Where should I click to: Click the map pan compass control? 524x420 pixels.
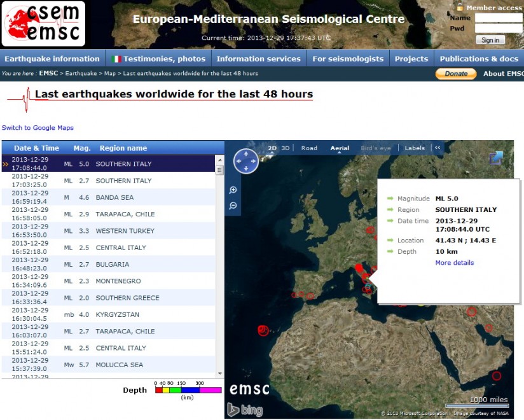pos(246,161)
